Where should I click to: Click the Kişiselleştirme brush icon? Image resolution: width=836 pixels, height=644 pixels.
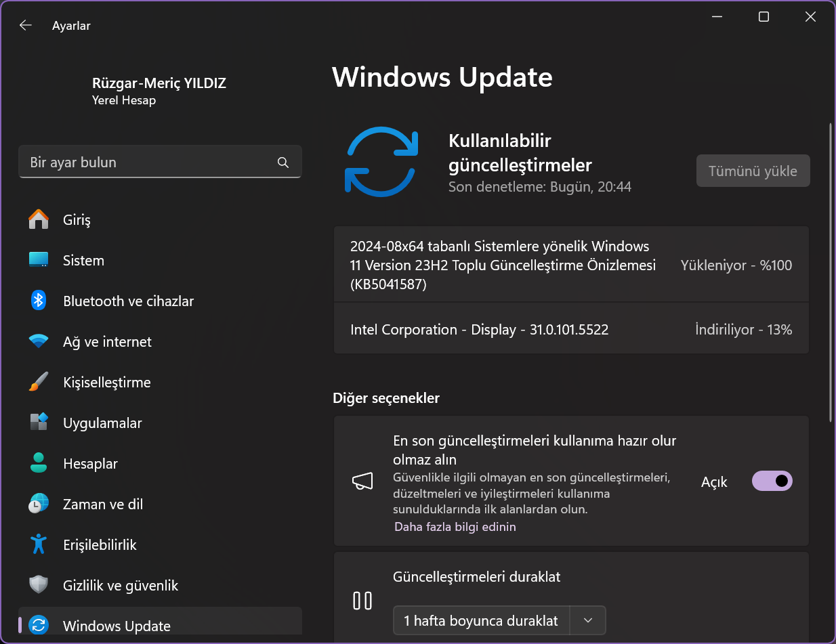point(39,382)
